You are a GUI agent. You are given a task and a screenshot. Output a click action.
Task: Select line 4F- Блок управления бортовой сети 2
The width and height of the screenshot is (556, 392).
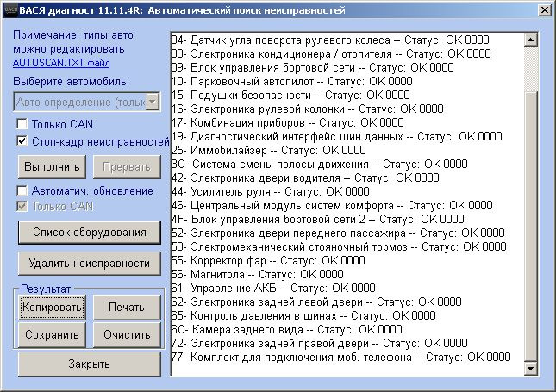tap(318, 220)
